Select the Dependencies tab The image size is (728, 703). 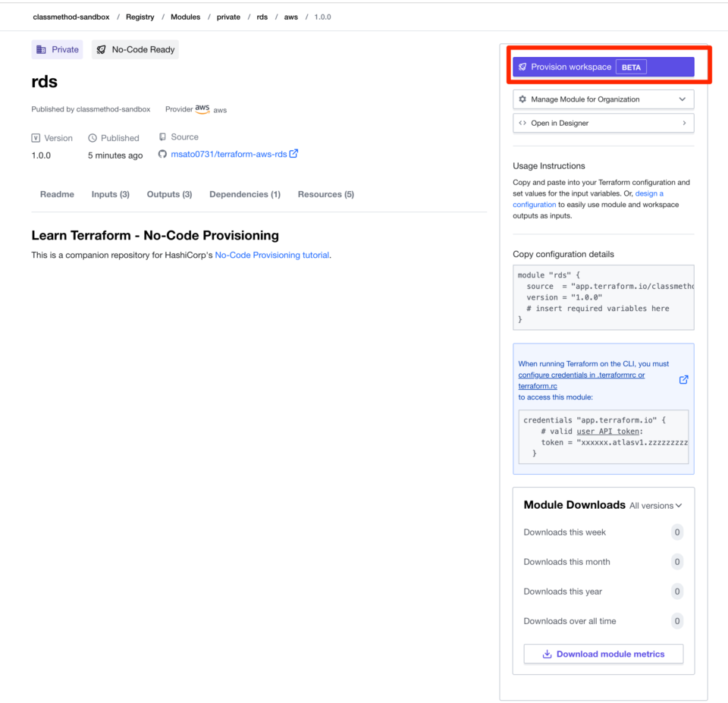pyautogui.click(x=244, y=194)
